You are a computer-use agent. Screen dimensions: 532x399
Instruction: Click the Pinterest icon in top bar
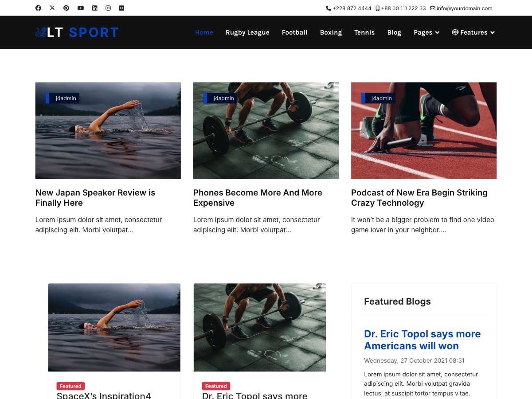66,8
